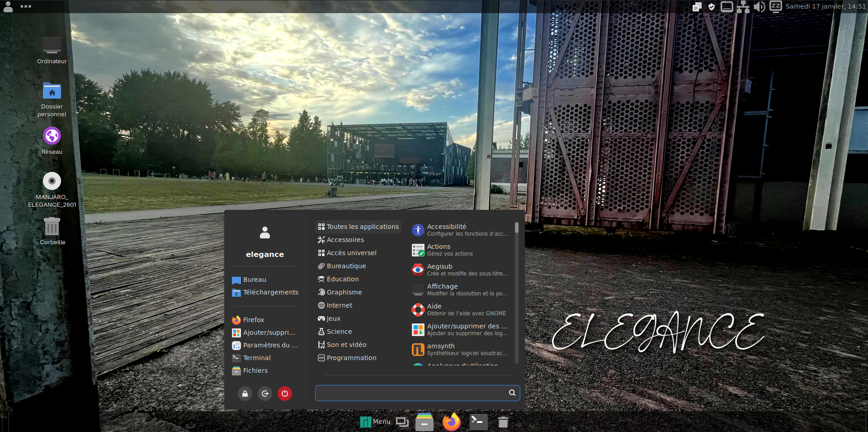Select the Bureautique category
The height and width of the screenshot is (432, 868).
click(346, 266)
